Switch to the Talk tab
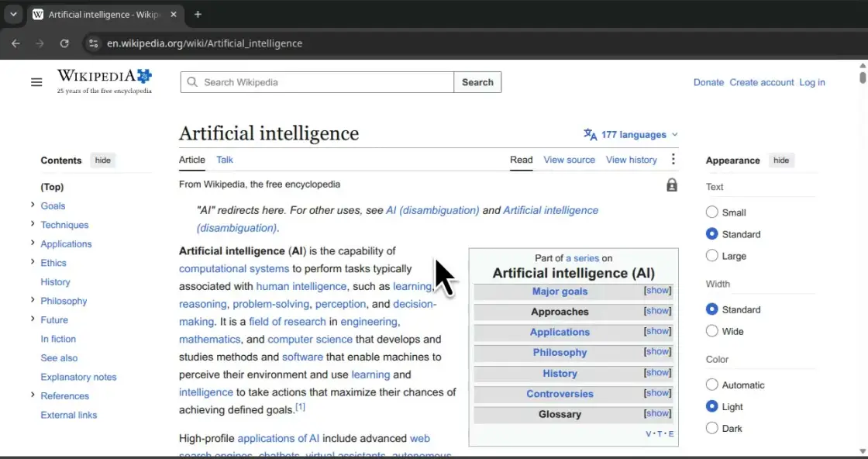Image resolution: width=868 pixels, height=459 pixels. pos(225,160)
